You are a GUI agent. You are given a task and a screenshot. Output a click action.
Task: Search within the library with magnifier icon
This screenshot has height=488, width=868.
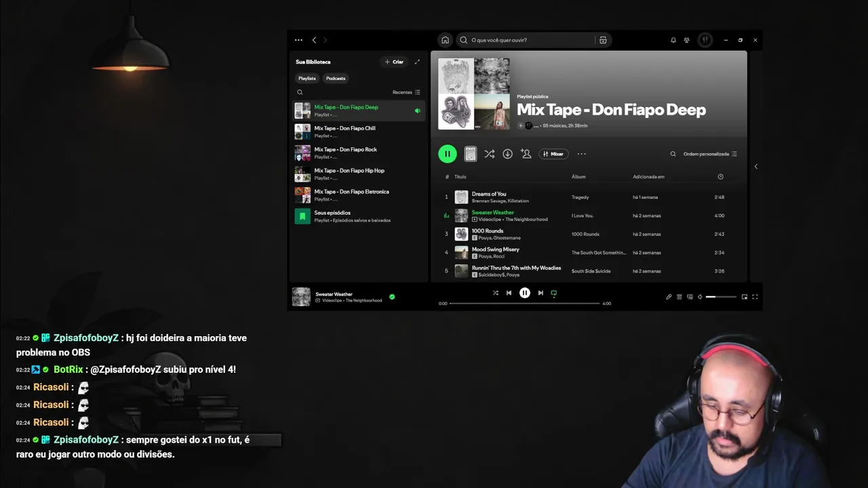pyautogui.click(x=300, y=92)
